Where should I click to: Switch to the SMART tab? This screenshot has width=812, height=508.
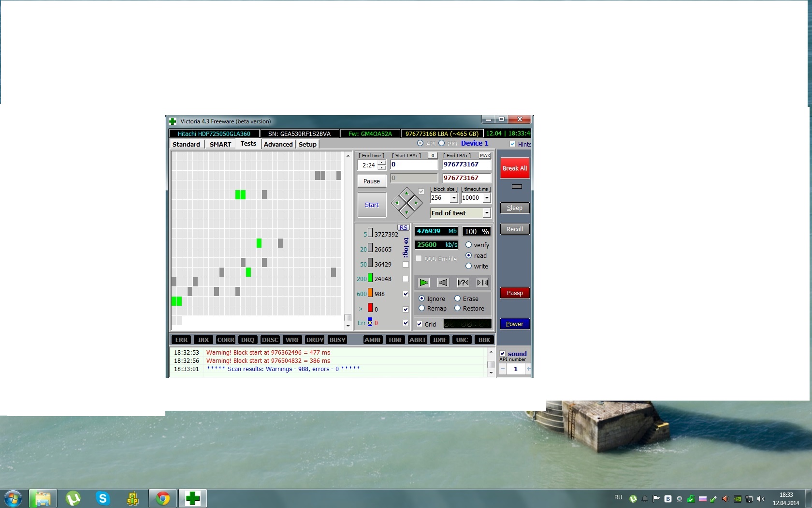(220, 144)
